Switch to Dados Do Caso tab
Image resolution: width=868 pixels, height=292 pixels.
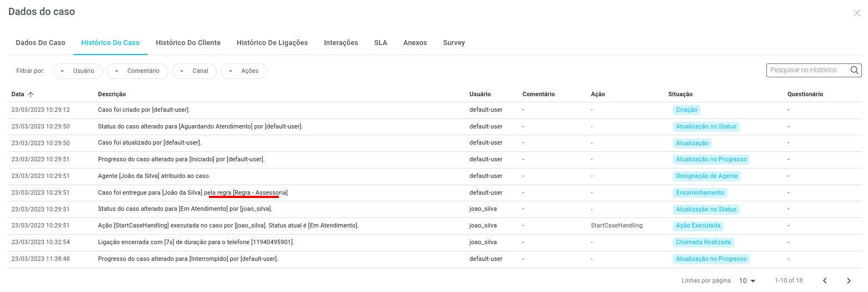tap(41, 43)
